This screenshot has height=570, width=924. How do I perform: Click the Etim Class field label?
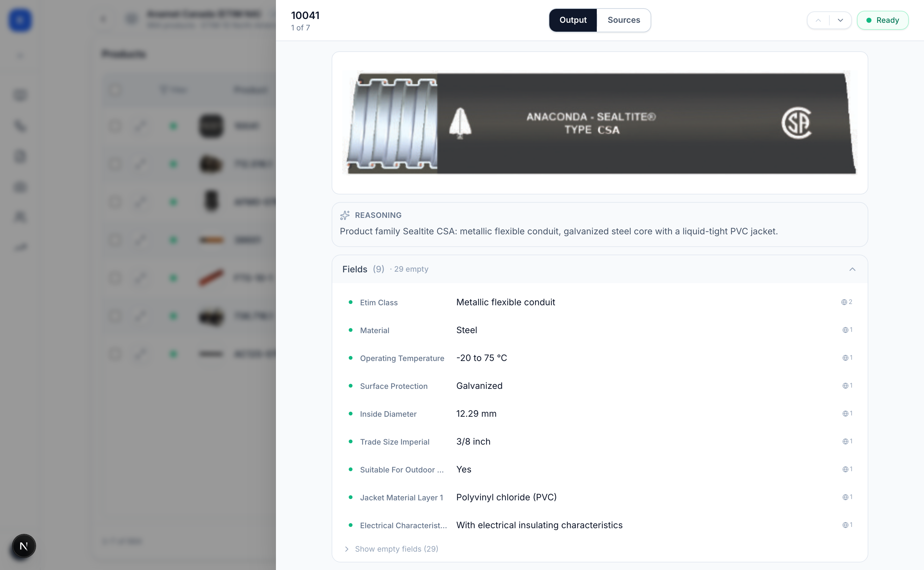click(x=378, y=303)
